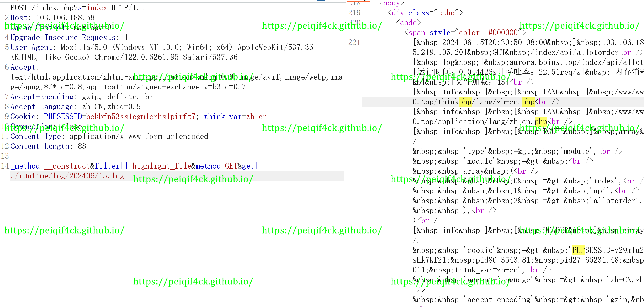Click the application/lang/zh-cn.php response line
The height and width of the screenshot is (307, 644).
[493, 122]
